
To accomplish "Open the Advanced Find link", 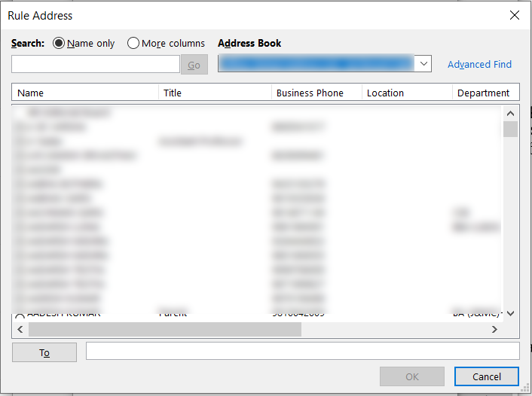I will tap(479, 65).
